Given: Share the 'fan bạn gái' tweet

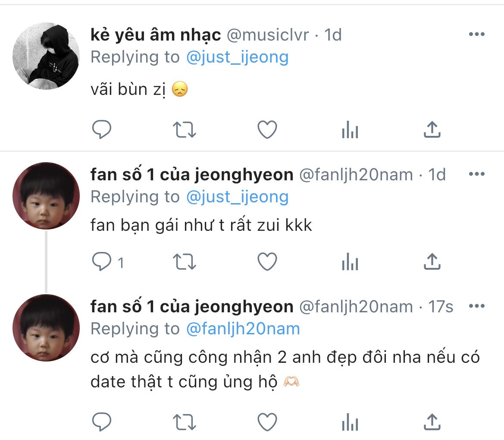Looking at the screenshot, I should tap(432, 262).
